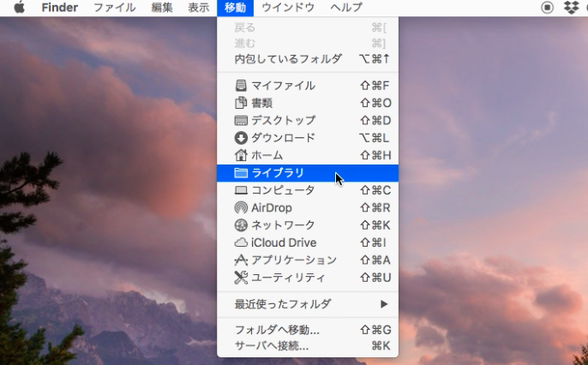Click the マイファイル icon
The height and width of the screenshot is (365, 588).
(x=241, y=86)
